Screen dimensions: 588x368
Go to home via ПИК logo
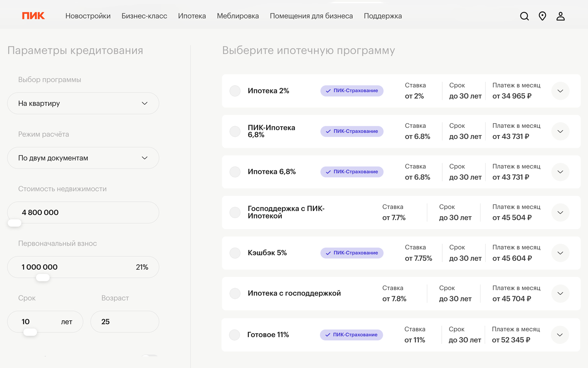(x=33, y=16)
